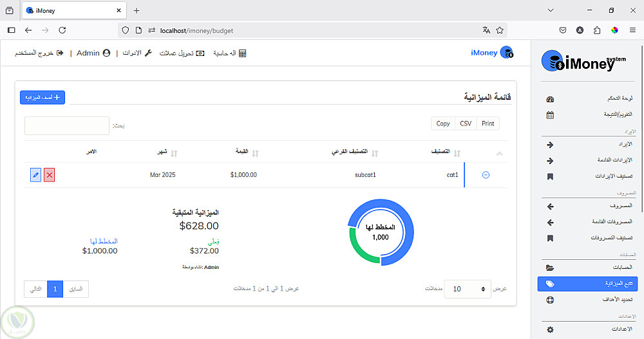The height and width of the screenshot is (339, 644).
Task: Click the logout icon in top bar
Action: [60, 53]
